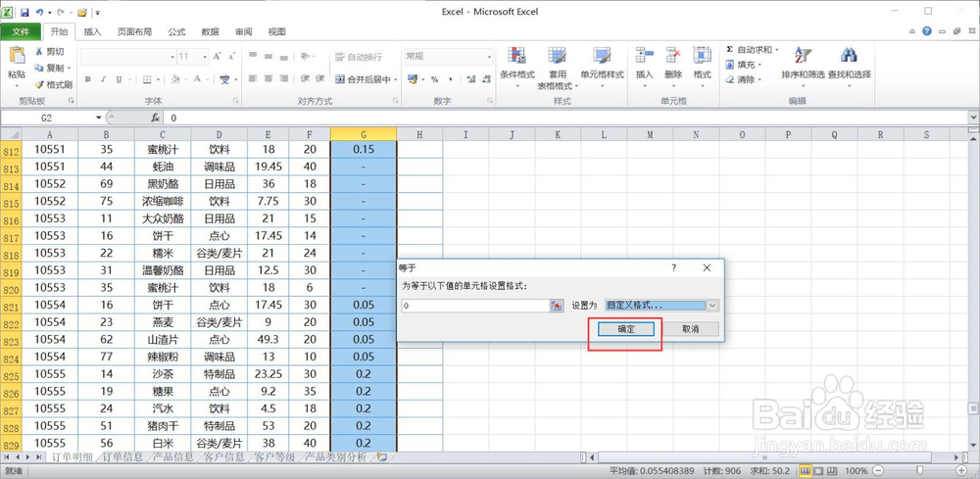Click the Fill (填充) icon

coord(730,65)
